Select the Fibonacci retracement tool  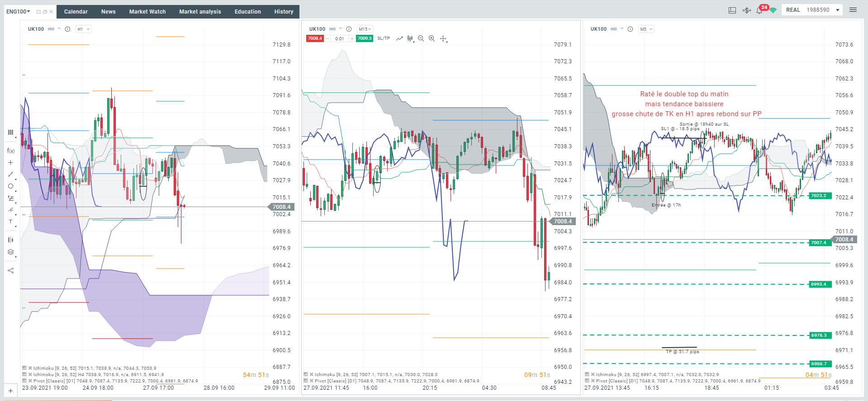(11, 198)
